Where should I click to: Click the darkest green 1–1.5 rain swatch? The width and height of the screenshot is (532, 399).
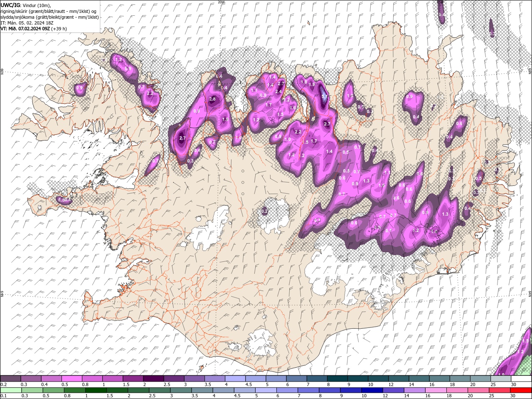(x=96, y=390)
